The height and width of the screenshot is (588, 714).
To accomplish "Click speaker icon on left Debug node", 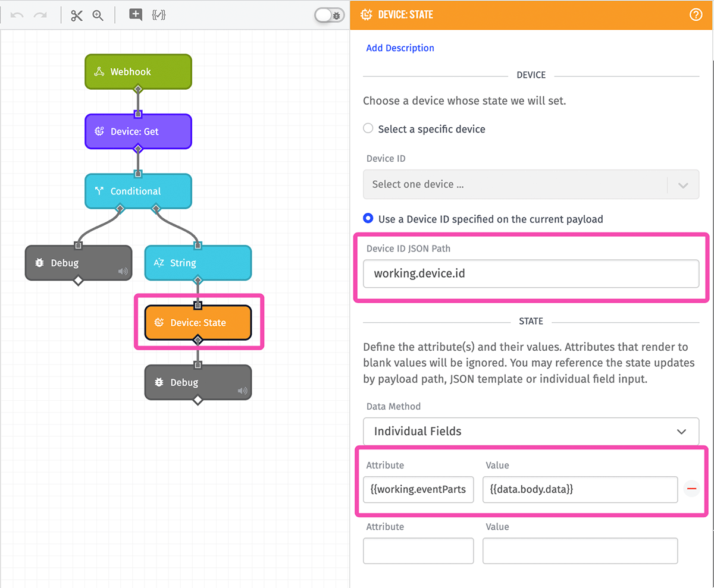I will pos(123,272).
